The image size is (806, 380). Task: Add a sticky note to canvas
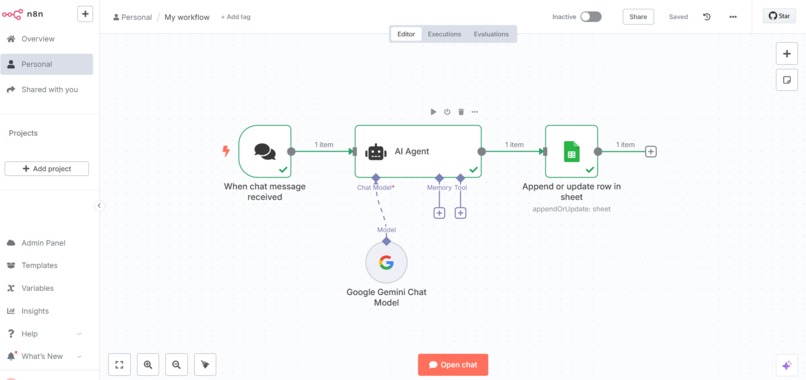pyautogui.click(x=786, y=80)
